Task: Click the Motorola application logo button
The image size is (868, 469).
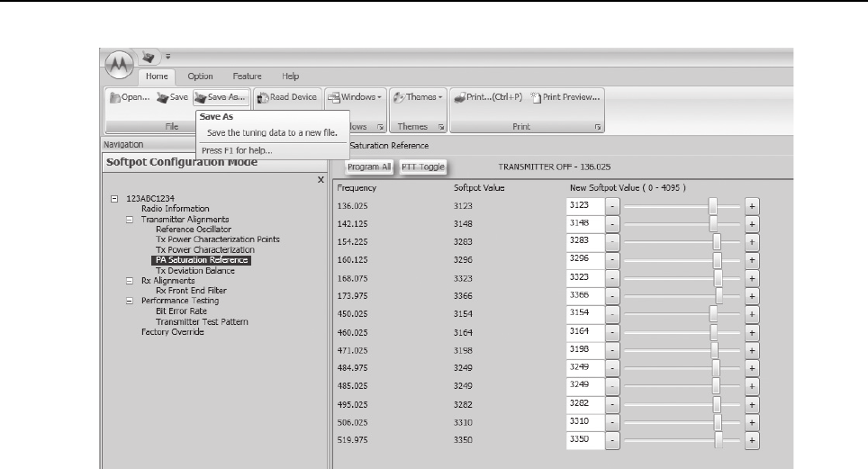Action: (x=119, y=66)
